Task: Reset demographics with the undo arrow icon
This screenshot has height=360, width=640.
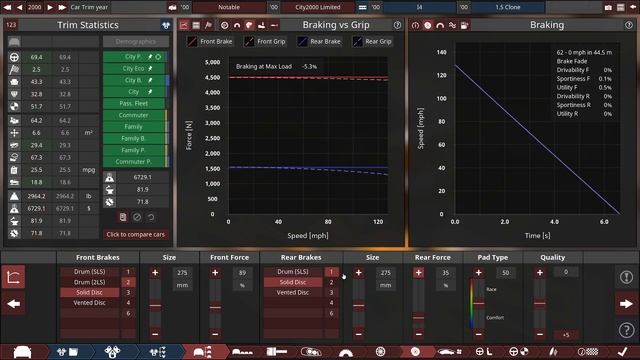Action: pos(151,217)
